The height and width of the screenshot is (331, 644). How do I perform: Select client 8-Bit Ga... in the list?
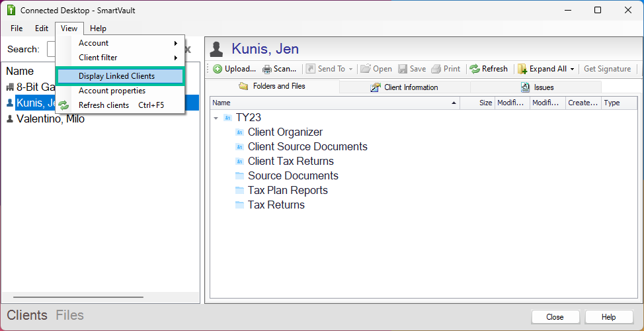point(36,87)
